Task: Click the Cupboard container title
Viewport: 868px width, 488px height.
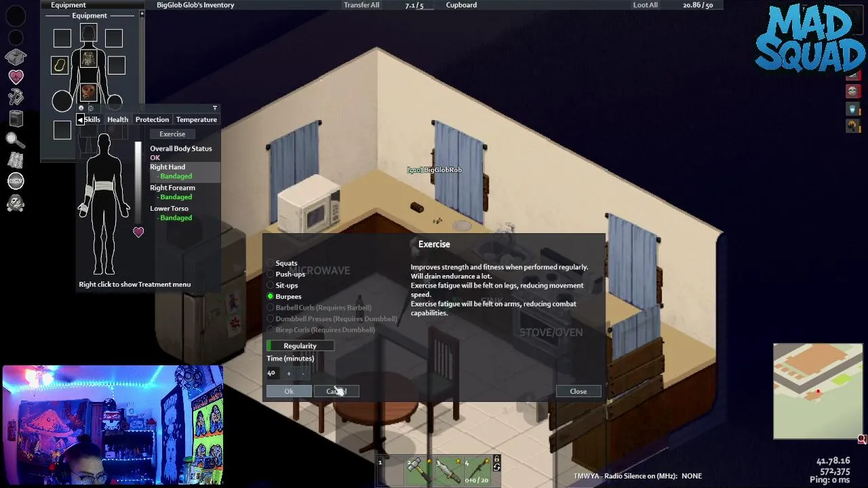Action: [461, 5]
